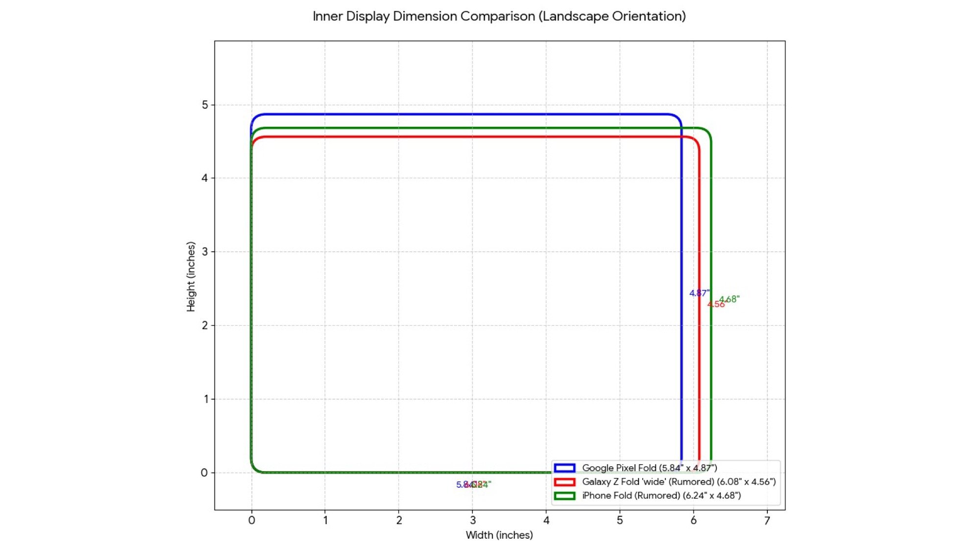Click the blue Google Pixel Fold legend swatch
The width and height of the screenshot is (980, 551).
[x=564, y=468]
